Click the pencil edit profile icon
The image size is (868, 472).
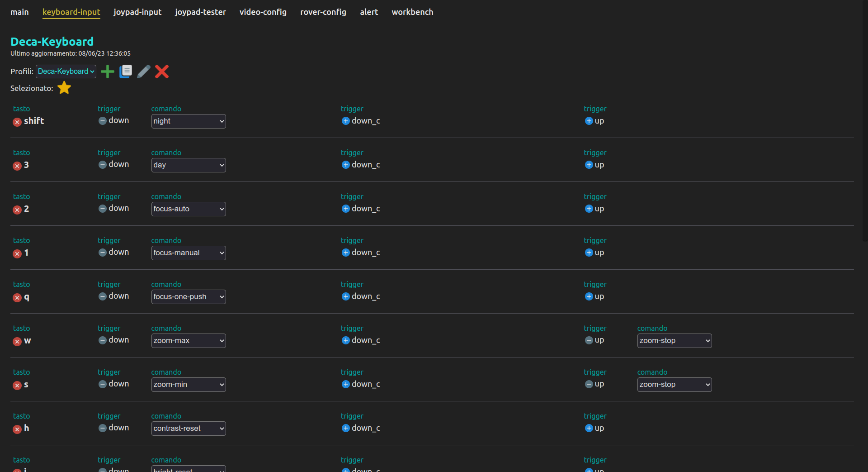pyautogui.click(x=144, y=72)
